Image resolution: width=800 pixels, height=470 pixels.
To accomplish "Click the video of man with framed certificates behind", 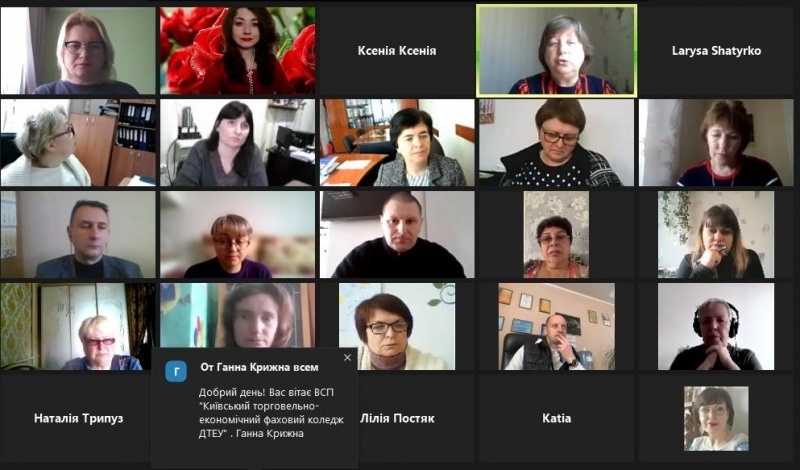I will point(557,327).
